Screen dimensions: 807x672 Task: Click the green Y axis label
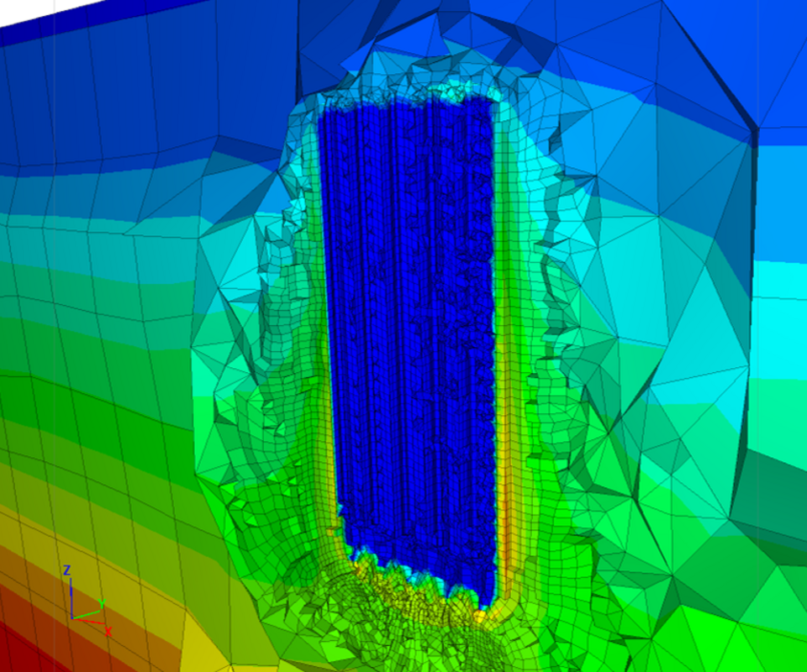(102, 604)
